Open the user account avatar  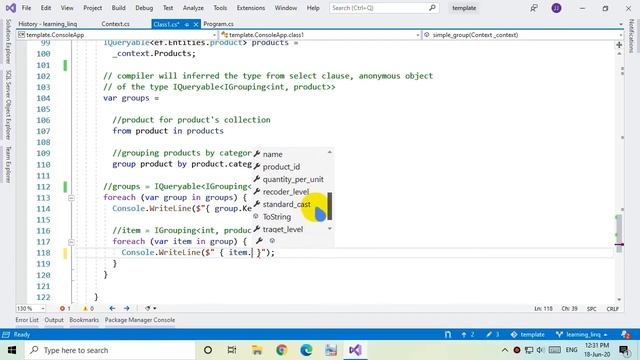pos(556,8)
